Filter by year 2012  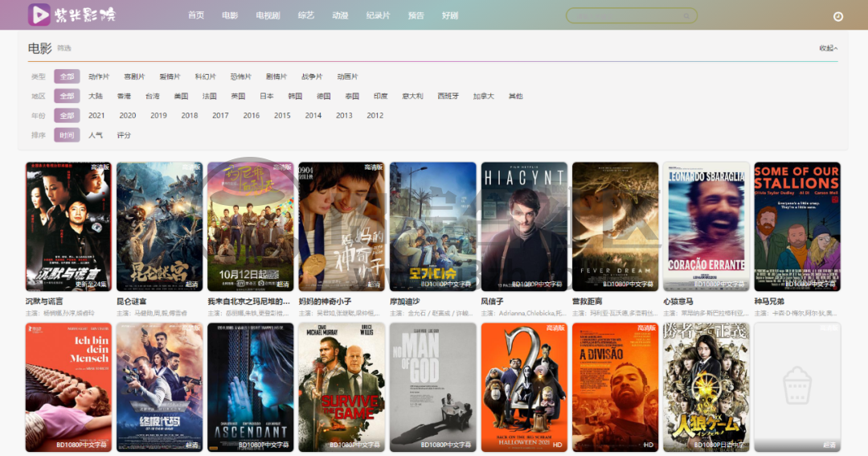[375, 115]
